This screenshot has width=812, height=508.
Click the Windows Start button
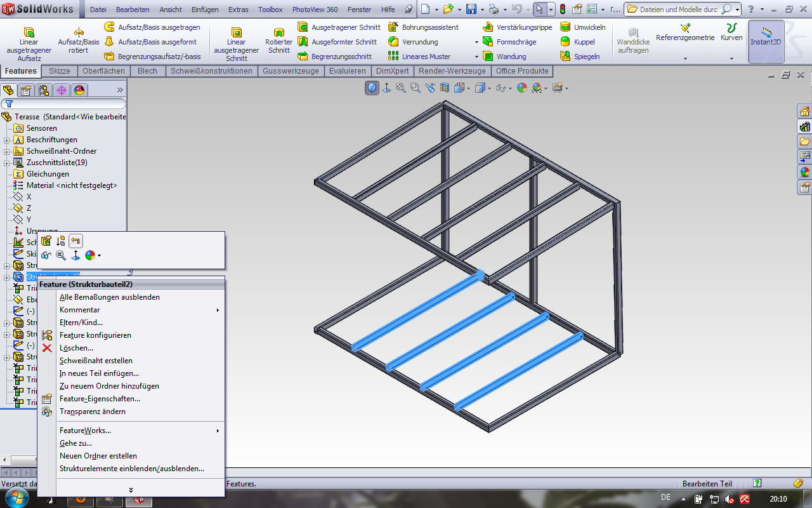point(18,497)
